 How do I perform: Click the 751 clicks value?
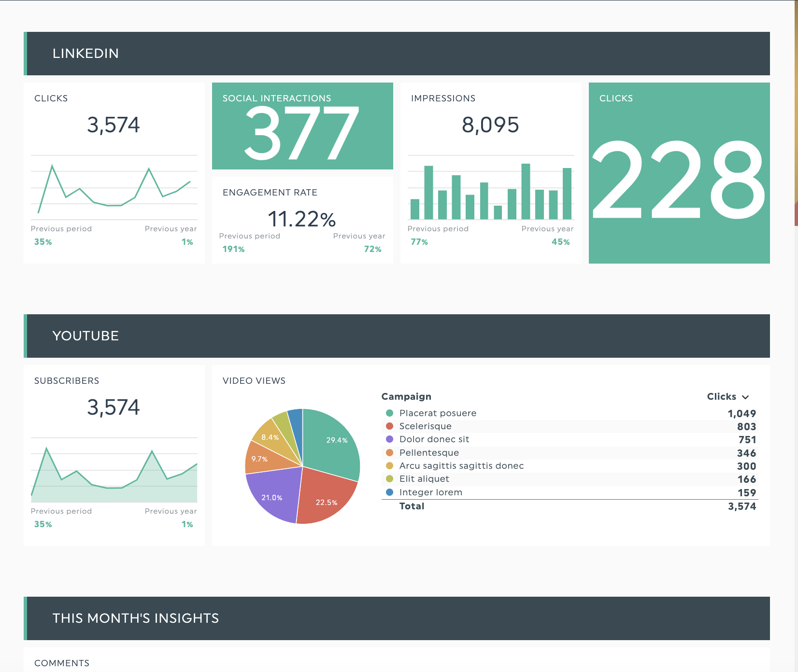(747, 440)
